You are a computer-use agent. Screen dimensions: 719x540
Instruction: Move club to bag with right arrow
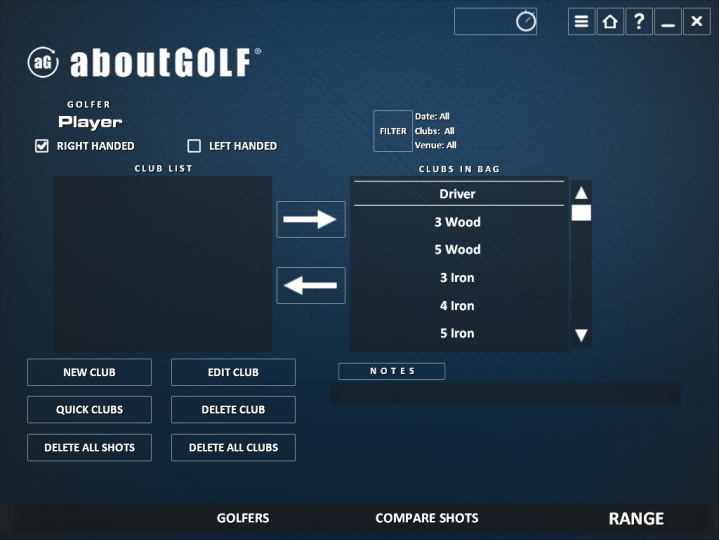point(311,220)
